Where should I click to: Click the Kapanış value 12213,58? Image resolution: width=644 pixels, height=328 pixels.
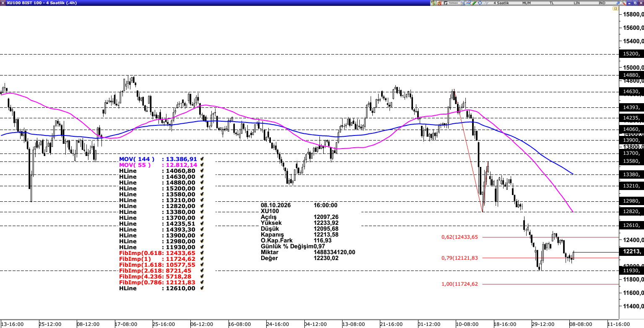coord(326,234)
